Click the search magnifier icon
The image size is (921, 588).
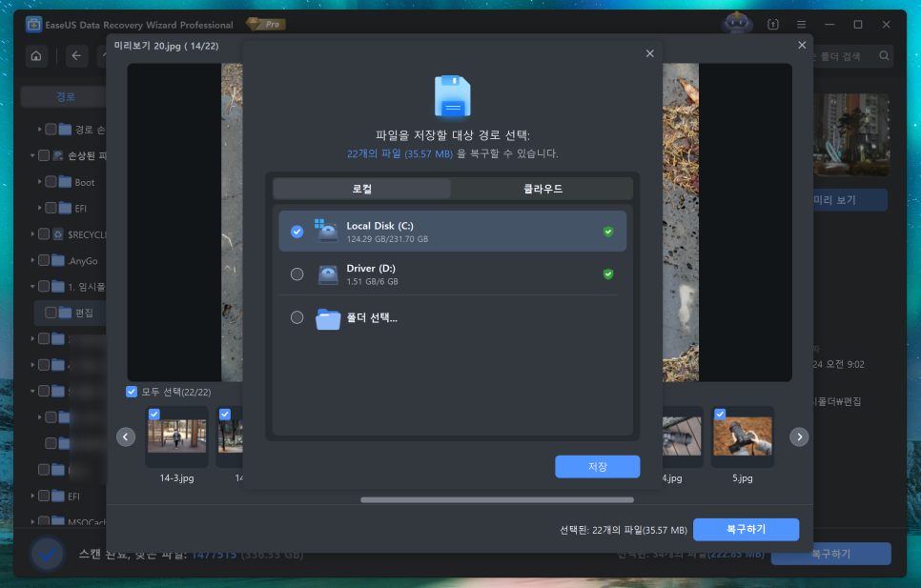pos(884,55)
